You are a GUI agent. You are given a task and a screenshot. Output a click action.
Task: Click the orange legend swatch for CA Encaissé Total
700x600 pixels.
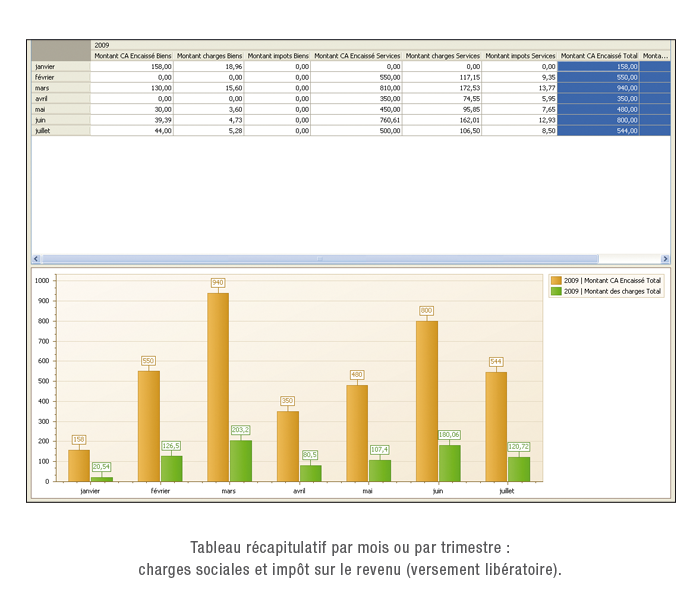pyautogui.click(x=556, y=281)
